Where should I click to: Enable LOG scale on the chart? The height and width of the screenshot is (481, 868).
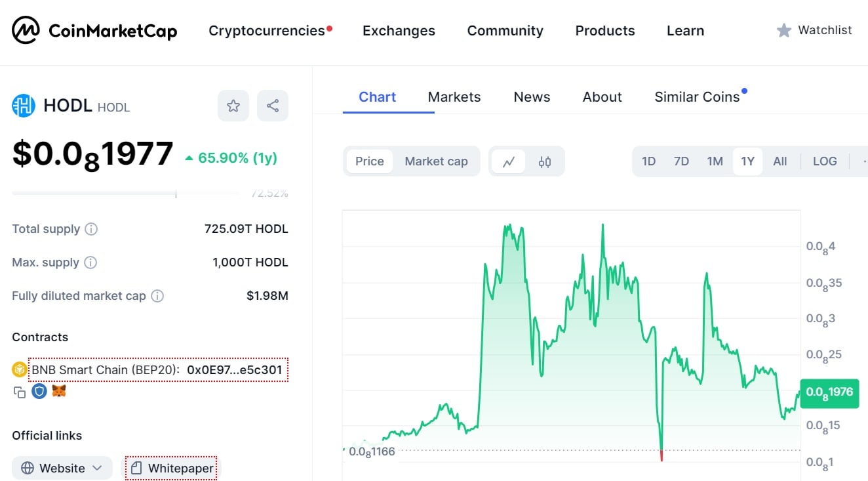[x=824, y=161]
